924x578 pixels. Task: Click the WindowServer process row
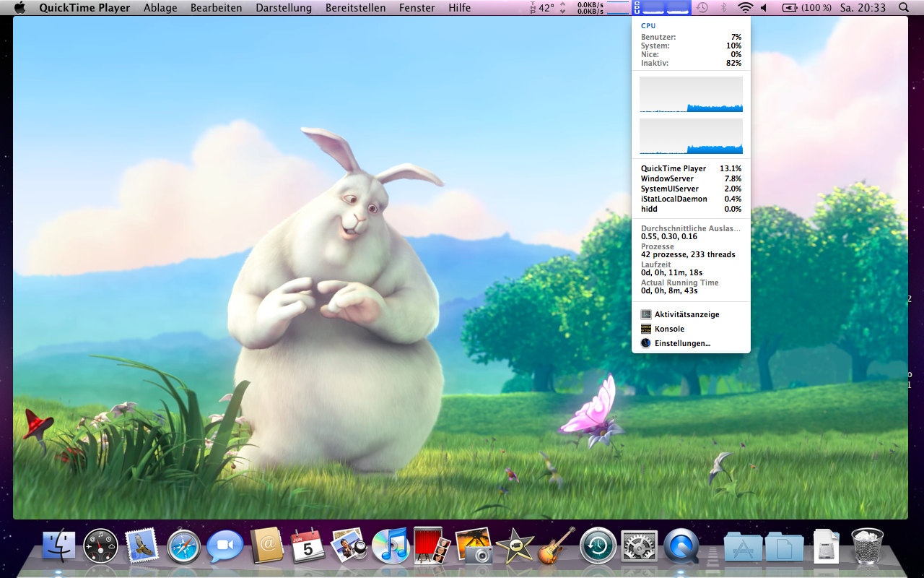[691, 178]
